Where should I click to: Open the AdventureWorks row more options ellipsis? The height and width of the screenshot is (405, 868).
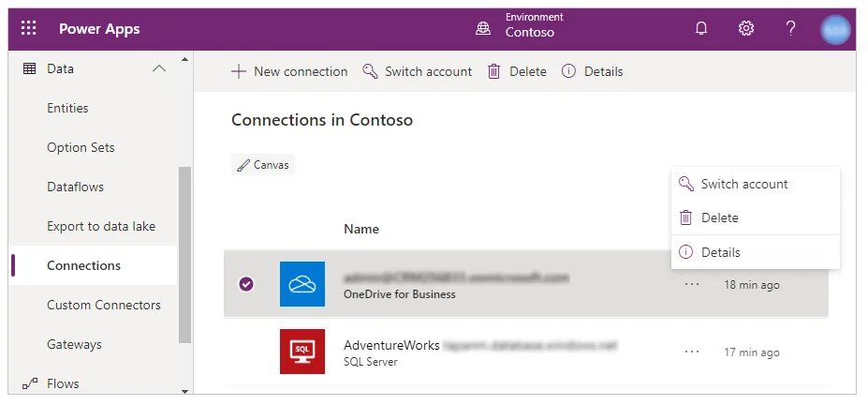point(692,352)
